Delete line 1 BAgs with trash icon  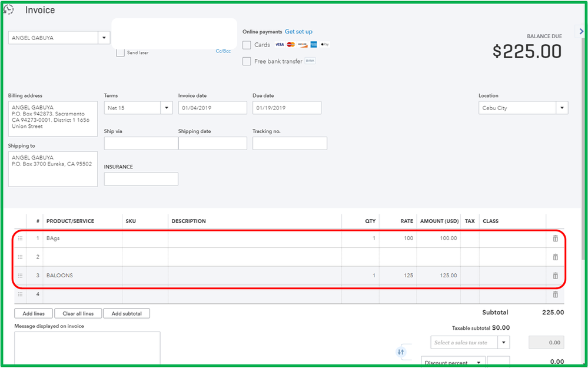pos(556,238)
